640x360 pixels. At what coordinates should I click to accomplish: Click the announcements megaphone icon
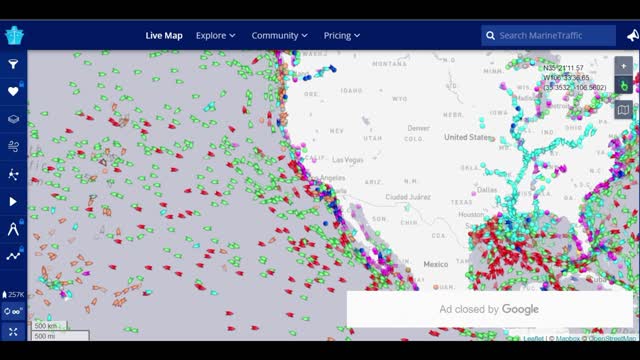[632, 36]
